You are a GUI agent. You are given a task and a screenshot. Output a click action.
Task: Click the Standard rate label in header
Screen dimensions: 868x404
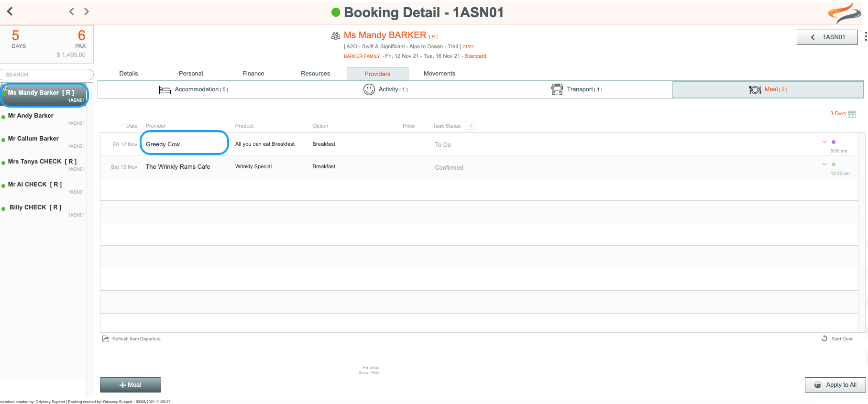[475, 56]
